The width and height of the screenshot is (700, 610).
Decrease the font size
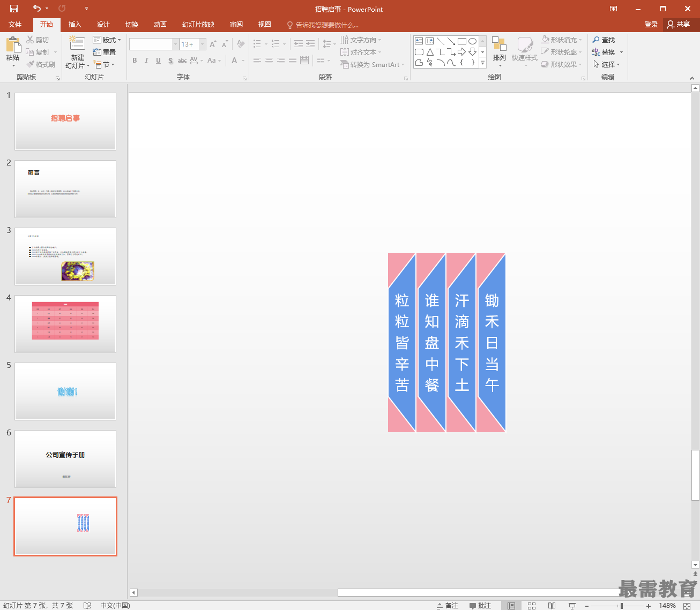pyautogui.click(x=225, y=44)
